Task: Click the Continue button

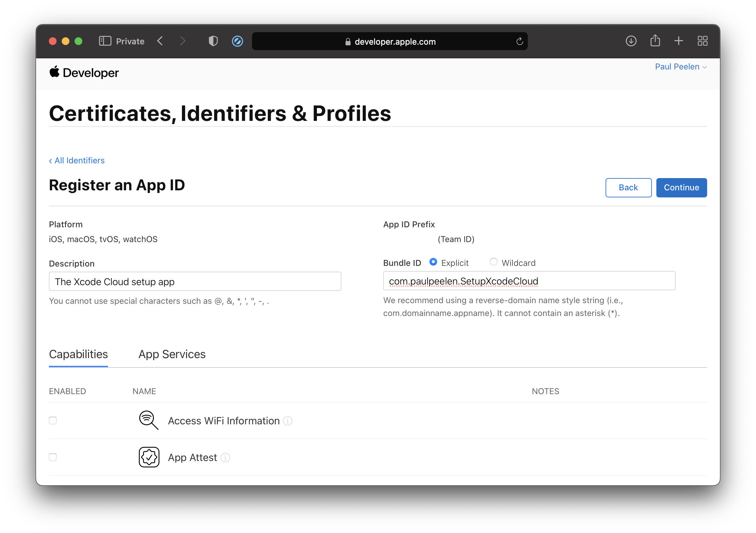Action: pyautogui.click(x=681, y=188)
